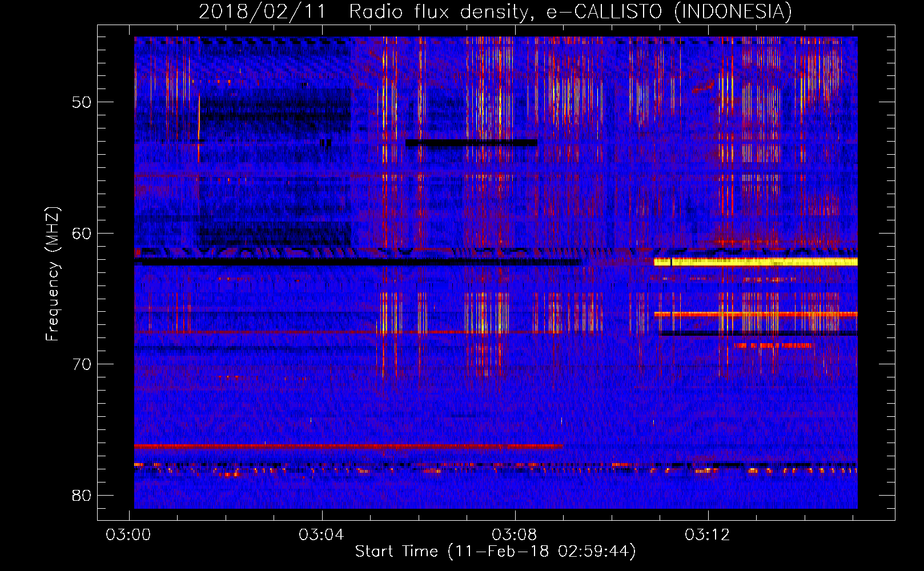
Task: Click the '03:04' time tick label
Action: pos(322,534)
